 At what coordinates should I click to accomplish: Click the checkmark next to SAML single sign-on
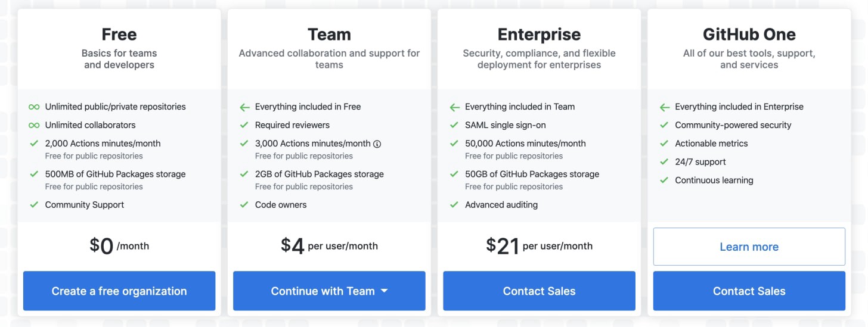tap(454, 125)
